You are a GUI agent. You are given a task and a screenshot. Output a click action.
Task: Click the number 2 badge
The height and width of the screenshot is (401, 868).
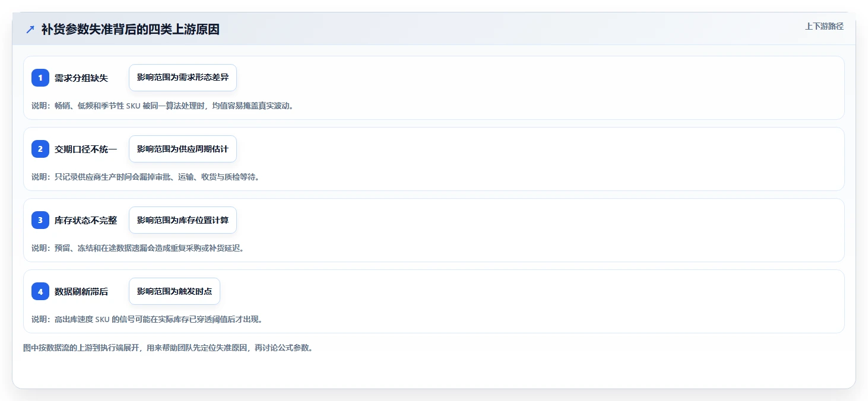point(40,149)
